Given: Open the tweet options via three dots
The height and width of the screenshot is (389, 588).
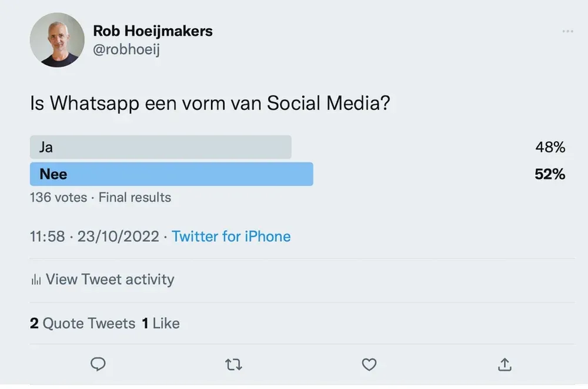Looking at the screenshot, I should pyautogui.click(x=568, y=31).
